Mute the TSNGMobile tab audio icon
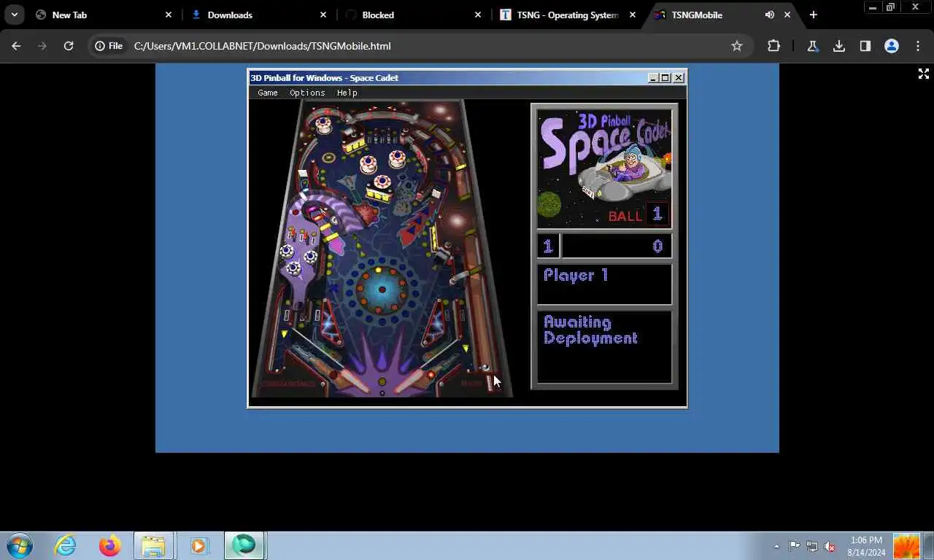 [769, 15]
